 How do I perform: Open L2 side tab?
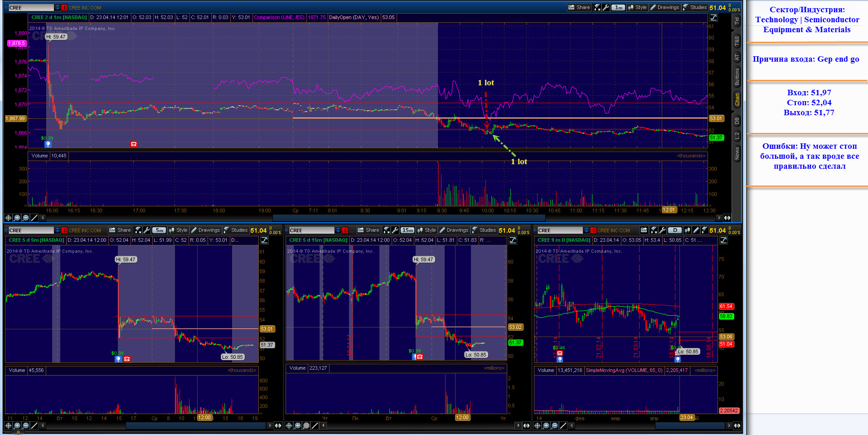[737, 135]
